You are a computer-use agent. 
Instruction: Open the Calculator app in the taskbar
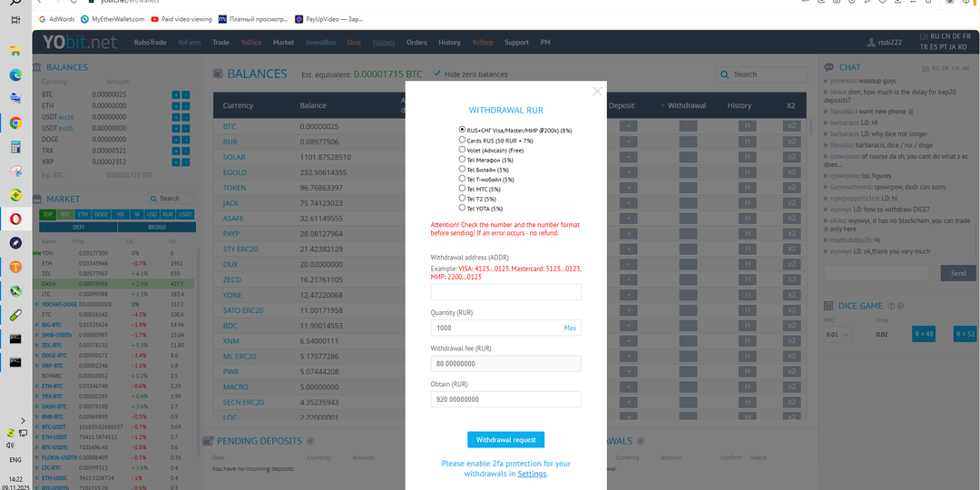point(15,147)
